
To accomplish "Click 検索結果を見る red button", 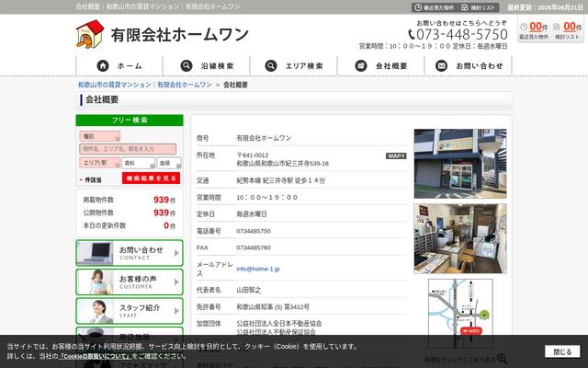I will (151, 178).
